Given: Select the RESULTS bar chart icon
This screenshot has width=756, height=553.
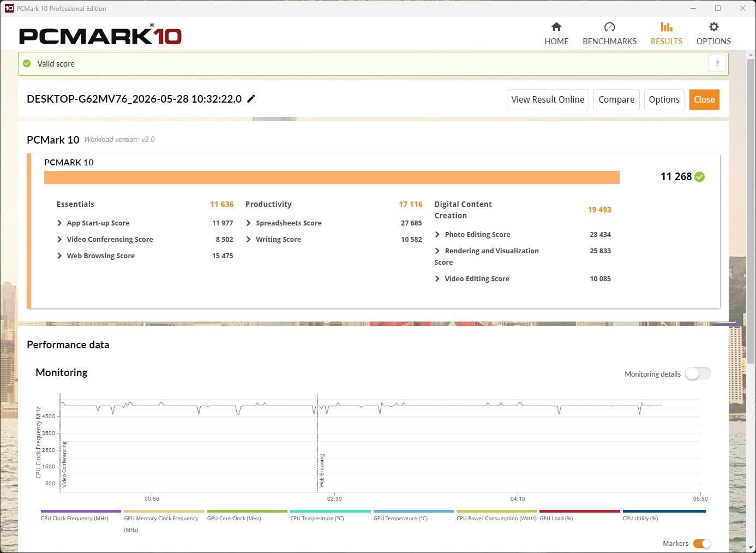Looking at the screenshot, I should click(667, 27).
